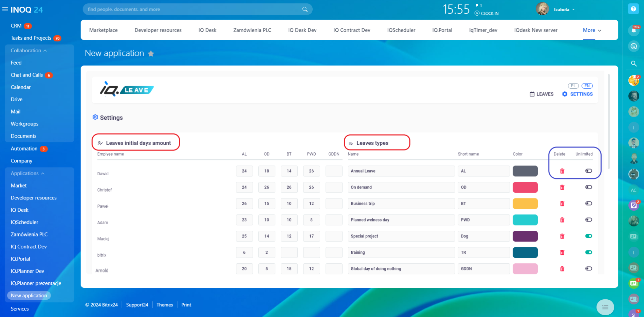This screenshot has width=644, height=317.
Task: Delete the Annual Leave type
Action: pos(562,171)
